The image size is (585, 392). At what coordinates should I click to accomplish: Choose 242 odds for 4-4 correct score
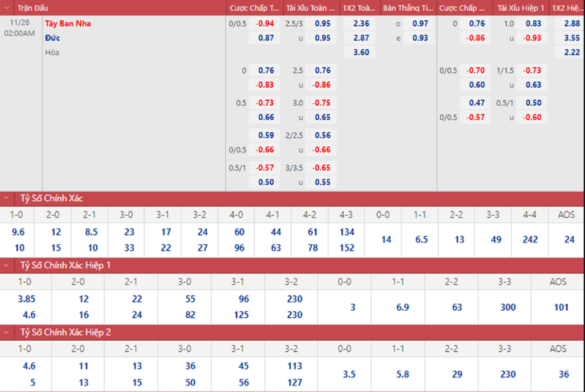(530, 240)
